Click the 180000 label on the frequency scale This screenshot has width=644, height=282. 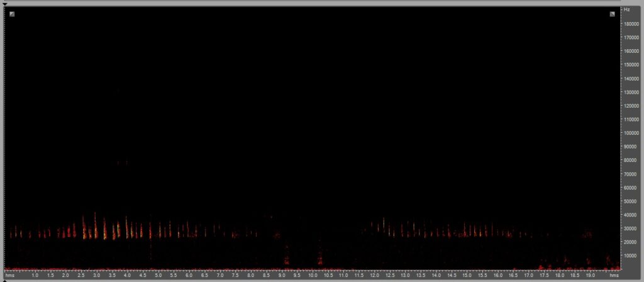coord(631,23)
